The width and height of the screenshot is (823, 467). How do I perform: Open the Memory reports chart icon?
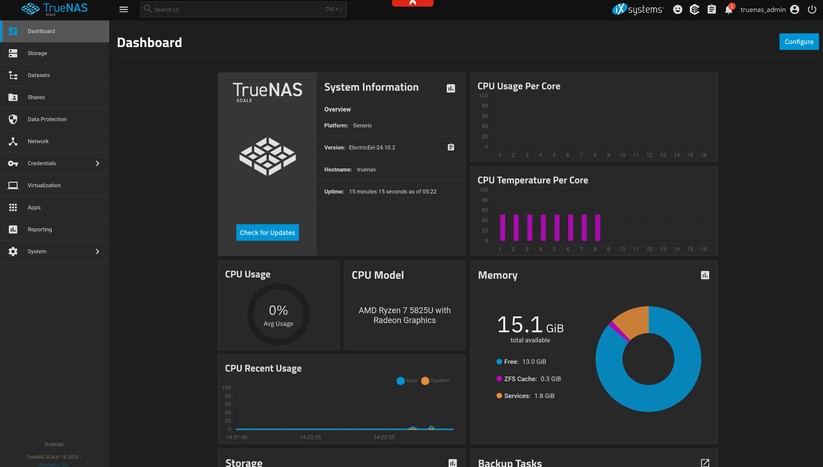pos(705,275)
